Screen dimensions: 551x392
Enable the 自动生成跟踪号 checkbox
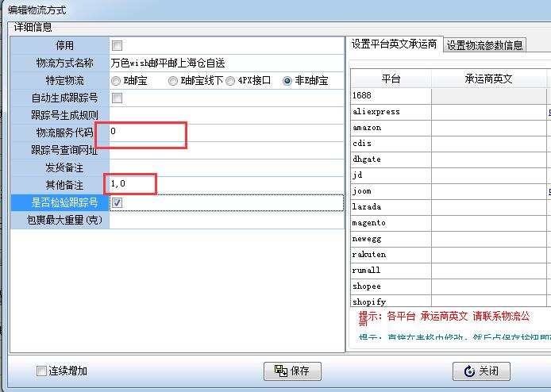click(117, 98)
